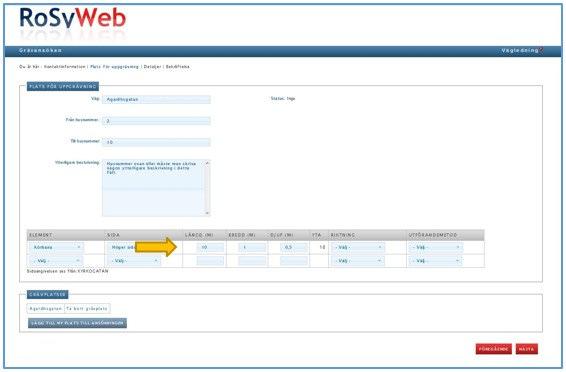Click the Bredd field with value 1
Image resolution: width=566 pixels, height=372 pixels.
pos(252,248)
